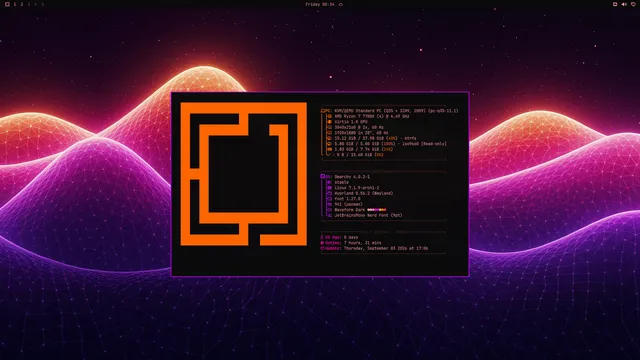Open the Omarchy menu icon in top bar
640x360 pixels.
[x=7, y=4]
